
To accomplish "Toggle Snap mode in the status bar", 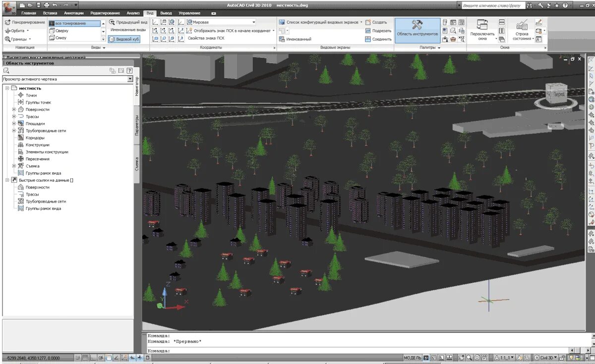I will pyautogui.click(x=78, y=358).
